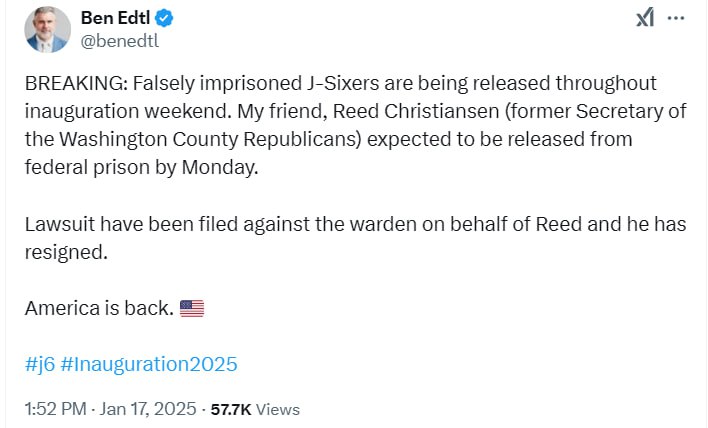708x428 pixels.
Task: Click the American flag emoji
Action: coord(191,308)
